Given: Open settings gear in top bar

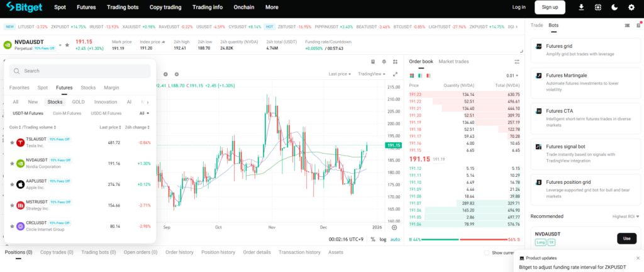Looking at the screenshot, I should (x=631, y=8).
